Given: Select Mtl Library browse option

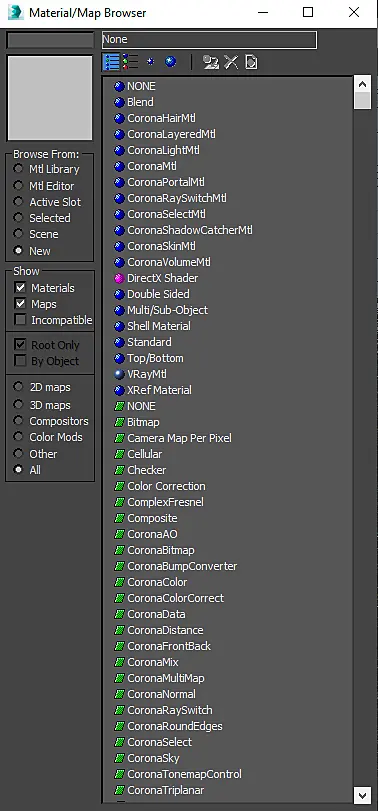Looking at the screenshot, I should pyautogui.click(x=19, y=169).
